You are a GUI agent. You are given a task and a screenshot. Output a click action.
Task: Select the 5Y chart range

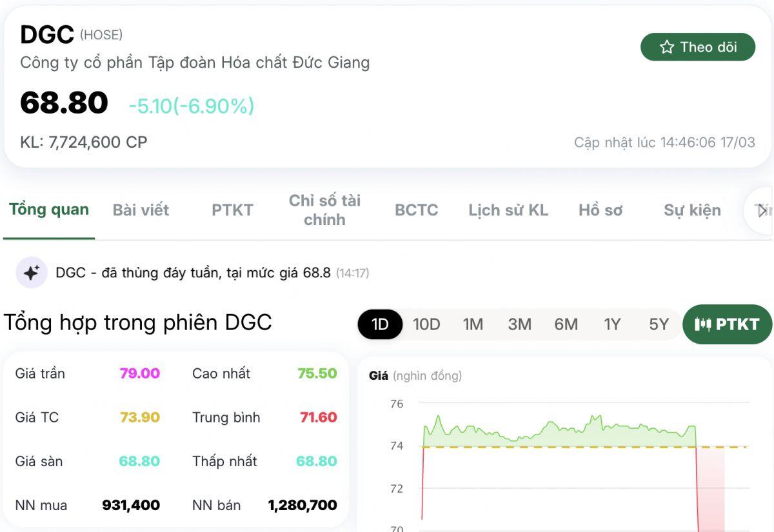point(659,324)
